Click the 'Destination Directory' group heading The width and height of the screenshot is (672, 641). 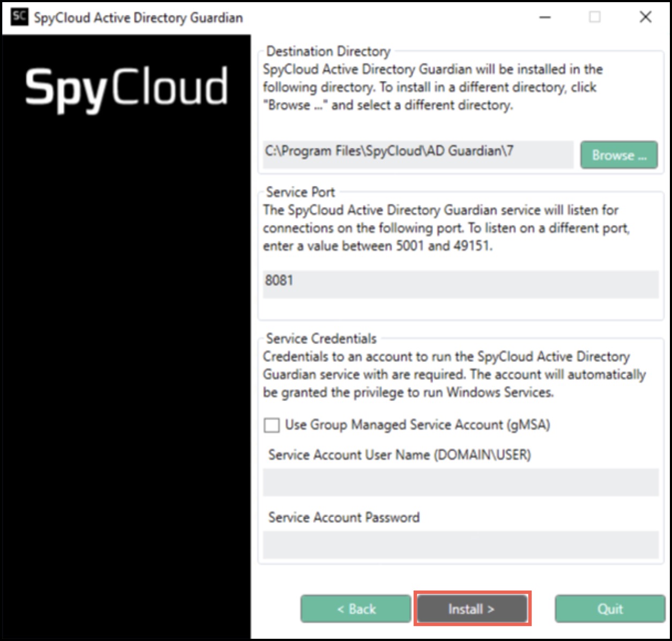point(328,51)
